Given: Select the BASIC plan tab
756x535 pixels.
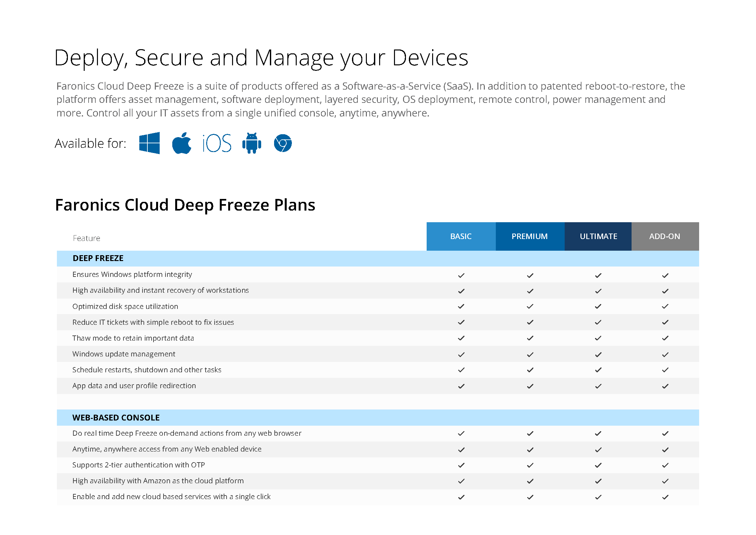Looking at the screenshot, I should (461, 236).
